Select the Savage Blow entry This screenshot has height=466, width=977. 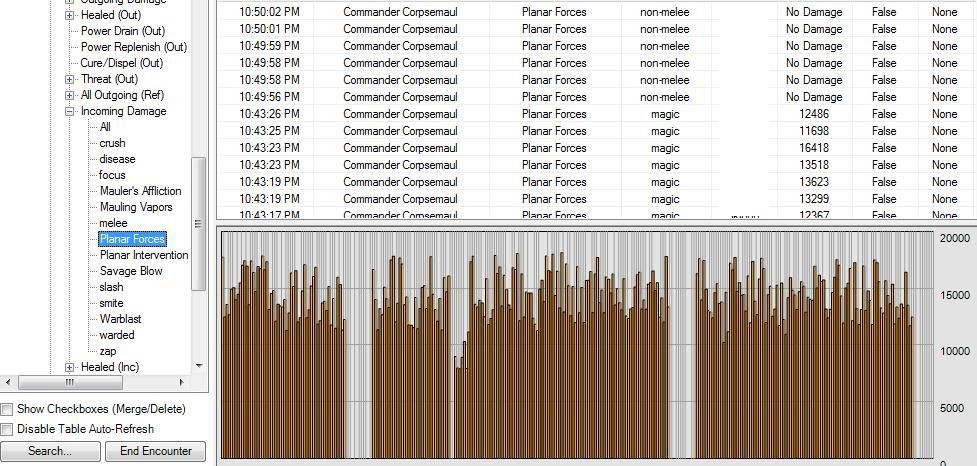[131, 271]
